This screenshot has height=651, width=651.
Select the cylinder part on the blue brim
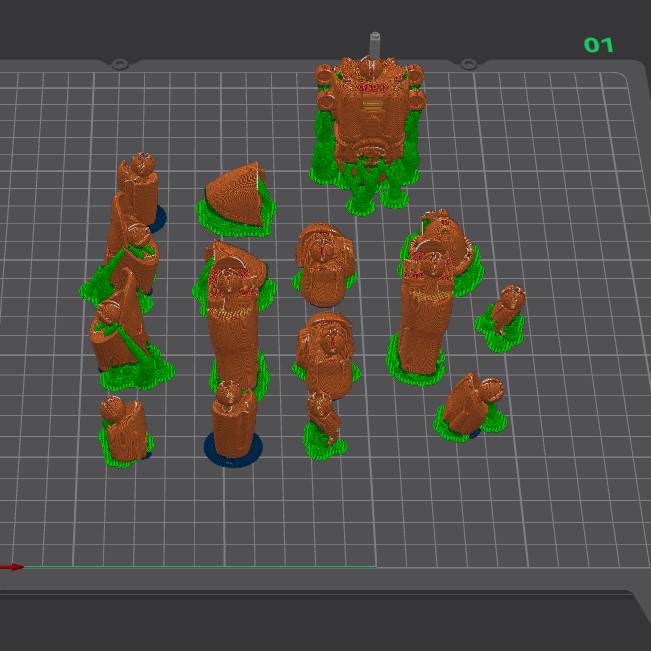(x=234, y=418)
